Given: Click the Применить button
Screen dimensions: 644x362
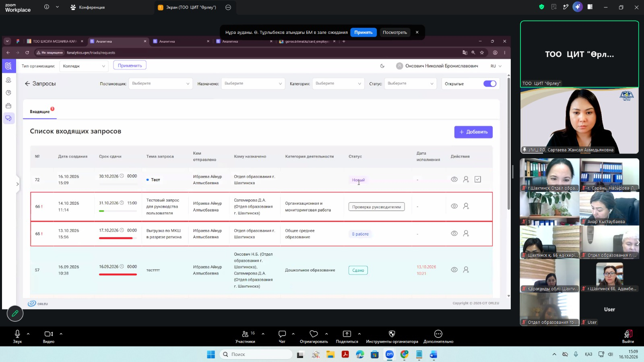Looking at the screenshot, I should point(130,65).
